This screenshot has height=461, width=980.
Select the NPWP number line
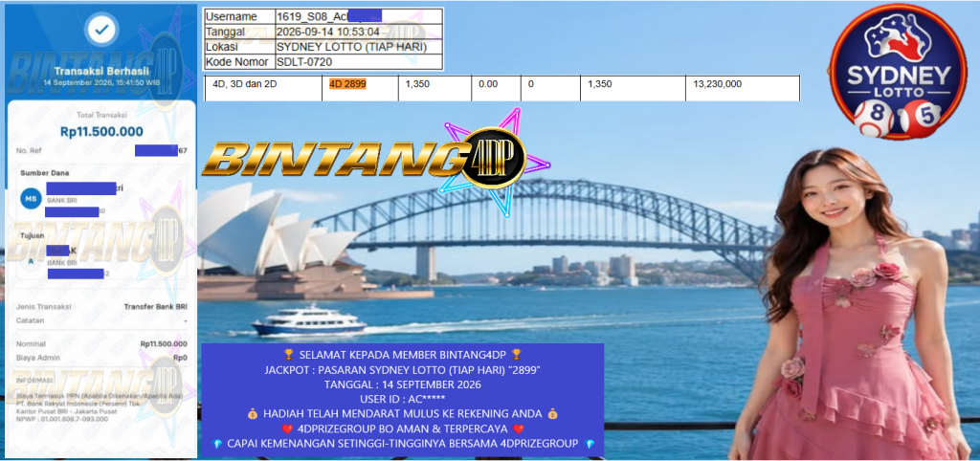click(62, 419)
